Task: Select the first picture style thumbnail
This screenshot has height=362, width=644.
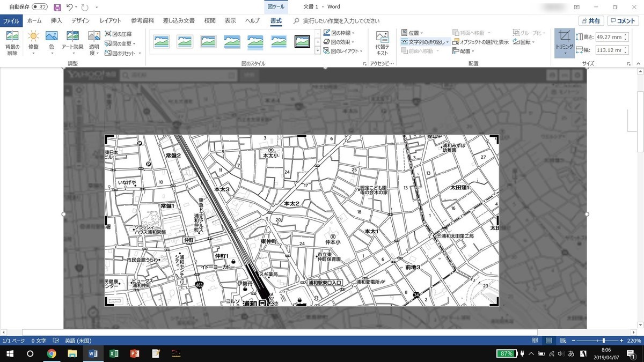Action: pyautogui.click(x=162, y=41)
